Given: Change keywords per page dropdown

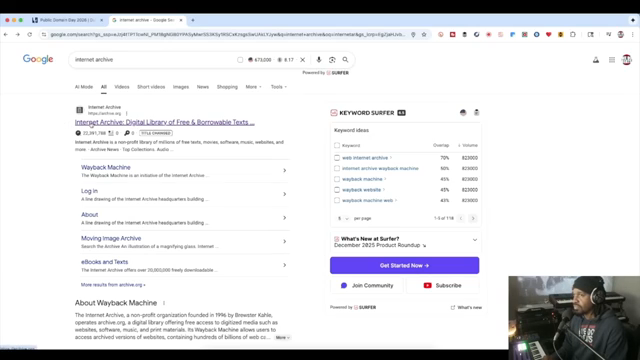Looking at the screenshot, I should click(x=343, y=218).
